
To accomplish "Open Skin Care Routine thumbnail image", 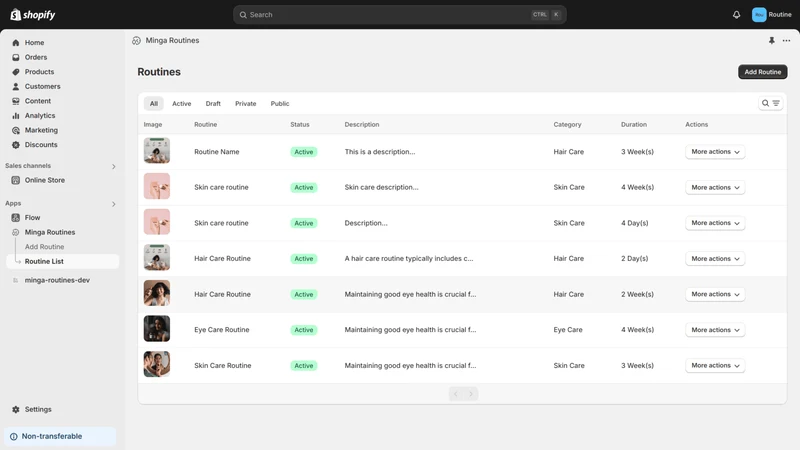I will [157, 364].
